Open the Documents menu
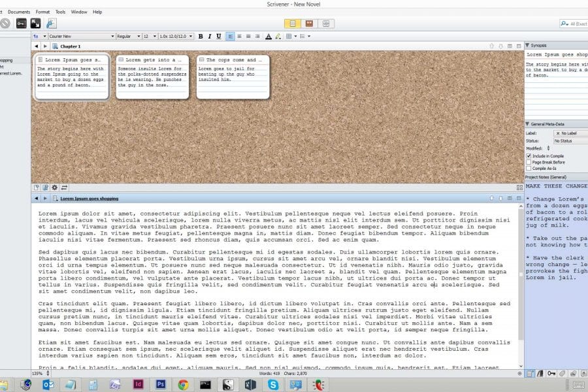The image size is (588, 392). 19,12
